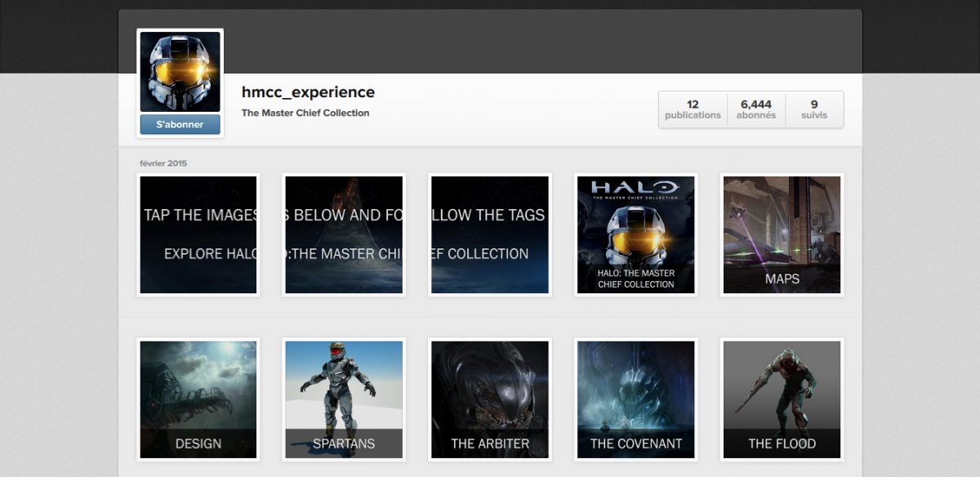Open the 'BELOW AND FO' banner post
Viewport: 980px width, 477px height.
(x=344, y=234)
